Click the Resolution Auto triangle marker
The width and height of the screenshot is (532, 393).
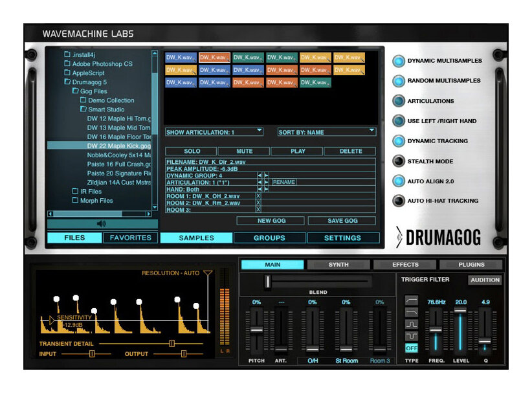tap(208, 273)
